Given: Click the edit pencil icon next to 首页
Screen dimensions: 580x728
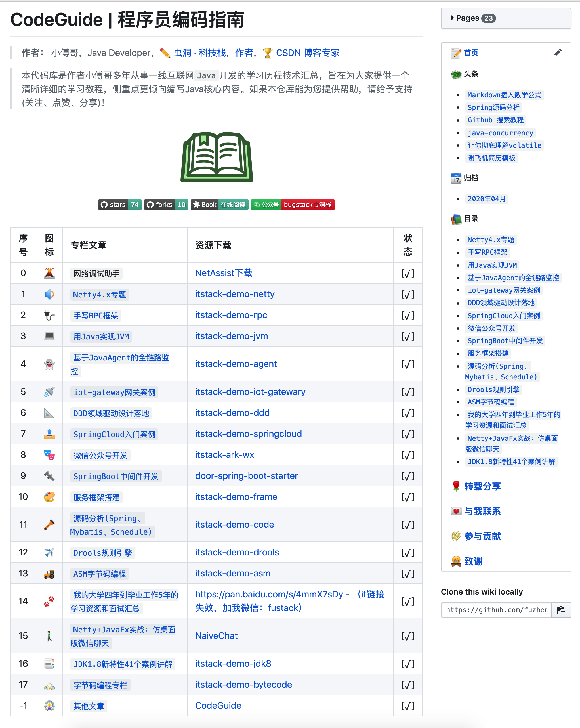Looking at the screenshot, I should 558,52.
